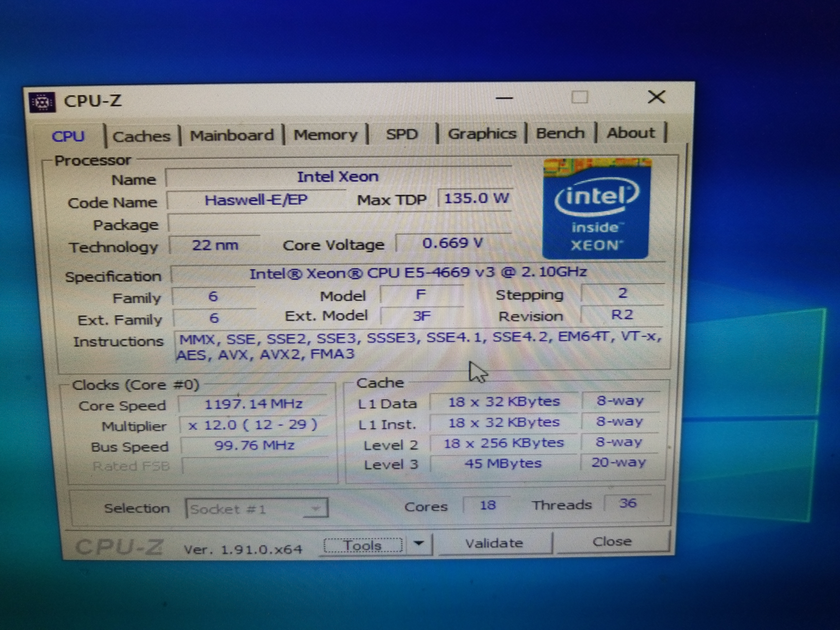The width and height of the screenshot is (840, 630).
Task: Click the Level 2 8-way associativity value
Action: tap(619, 442)
